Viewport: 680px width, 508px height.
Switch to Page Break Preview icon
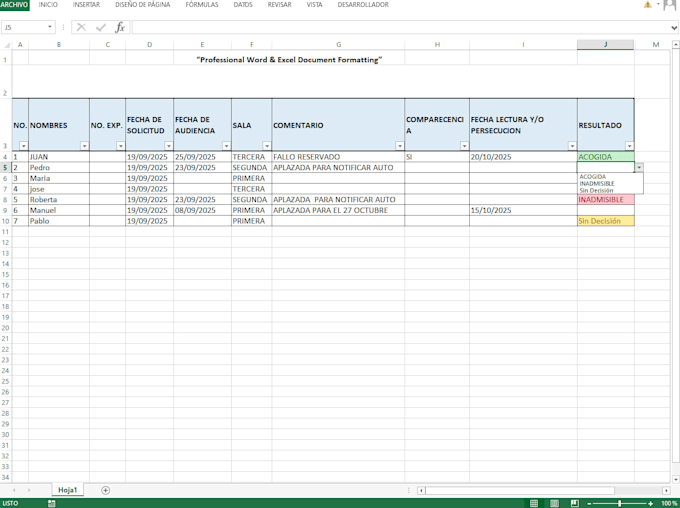[x=575, y=503]
